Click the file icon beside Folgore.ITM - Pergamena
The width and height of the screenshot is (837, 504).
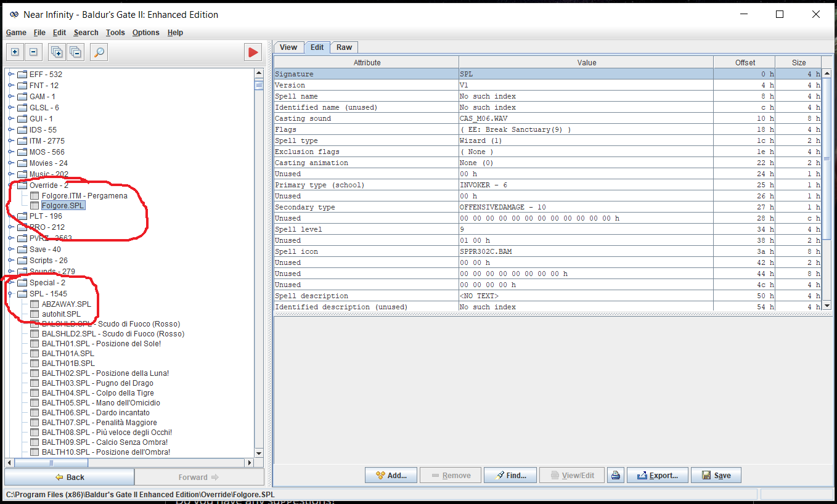[x=35, y=196]
